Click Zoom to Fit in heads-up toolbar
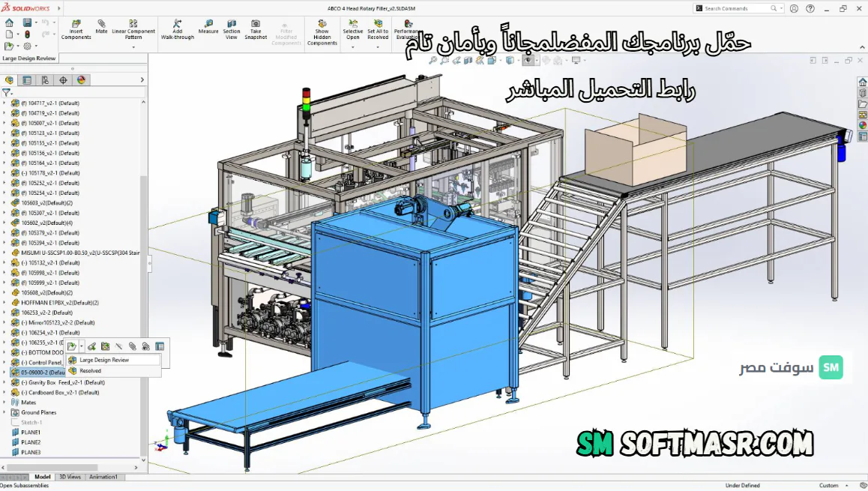Screen dimensions: 868x491 (433, 60)
